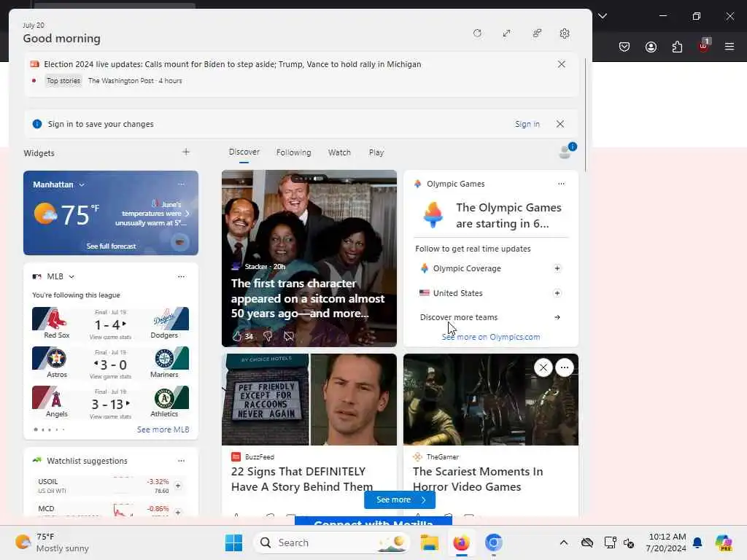Switch to Firefox in taskbar
The height and width of the screenshot is (560, 747).
tap(461, 542)
